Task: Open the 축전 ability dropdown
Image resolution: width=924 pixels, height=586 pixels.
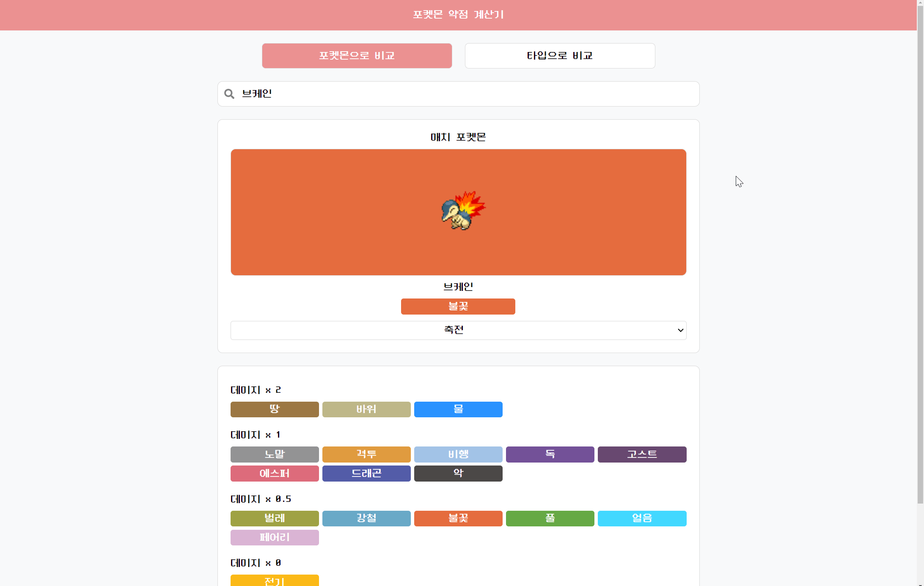Action: [454, 330]
